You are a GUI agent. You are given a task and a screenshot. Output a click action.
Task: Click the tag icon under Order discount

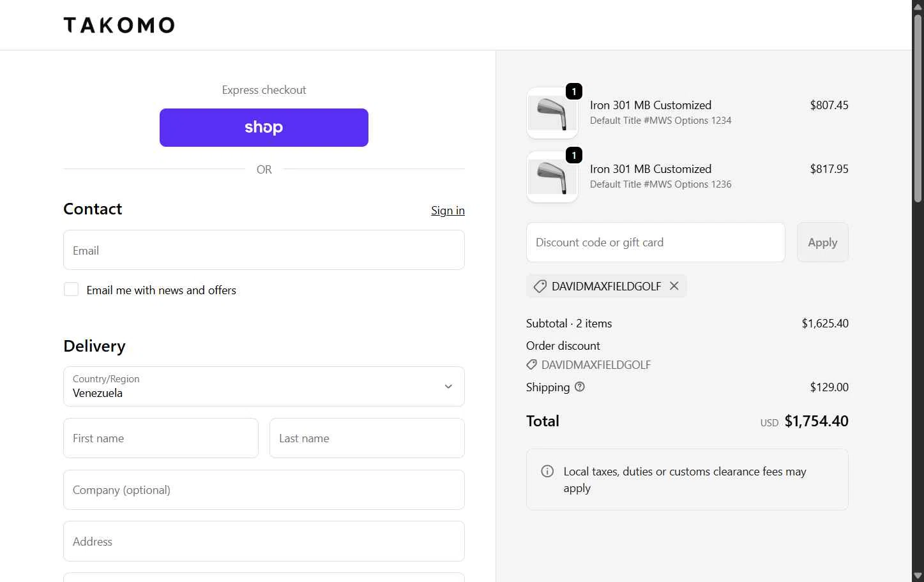[x=531, y=365]
